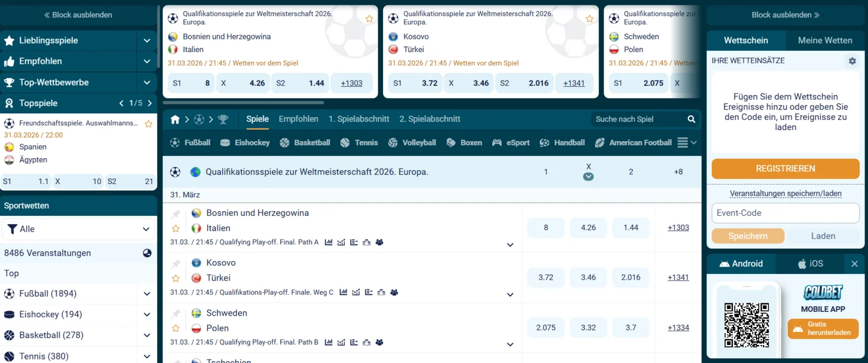Click Veranstaltungen speichern/laden link
Viewport: 868px width, 363px height.
(x=785, y=193)
